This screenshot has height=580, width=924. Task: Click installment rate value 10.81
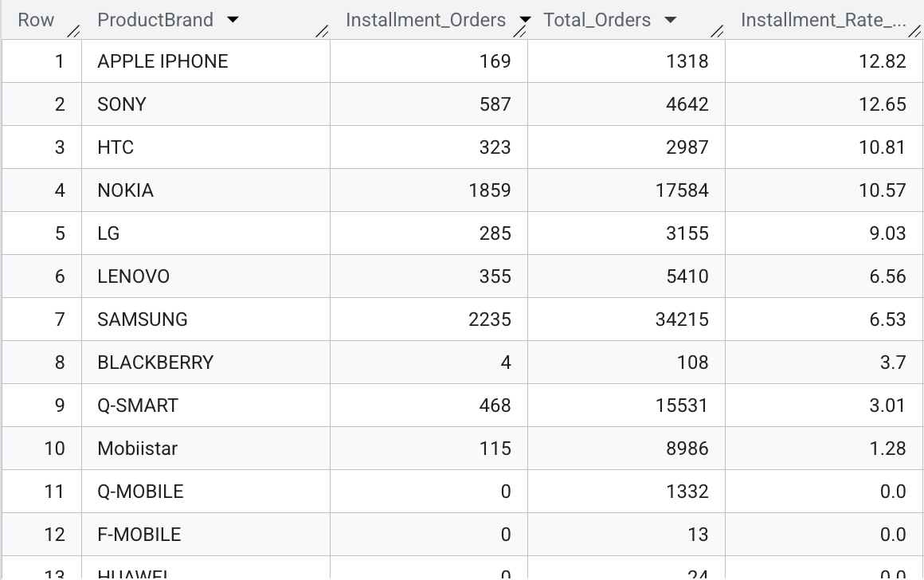pyautogui.click(x=882, y=147)
